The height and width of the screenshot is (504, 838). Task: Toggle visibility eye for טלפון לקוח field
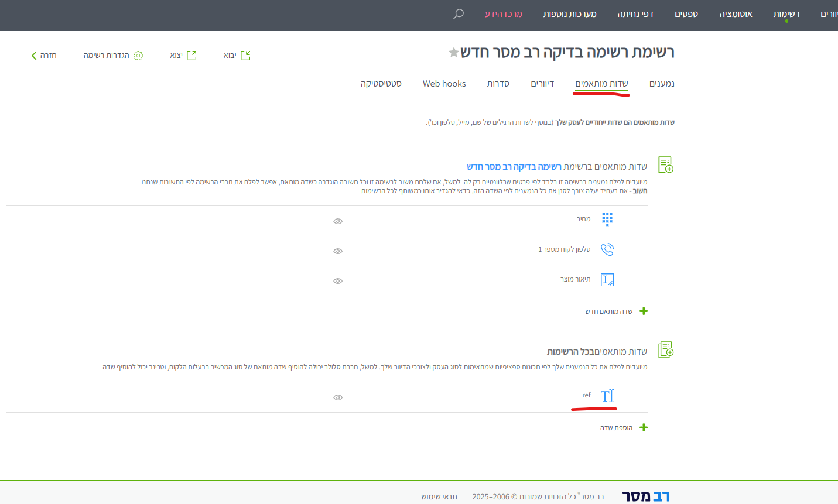click(338, 251)
